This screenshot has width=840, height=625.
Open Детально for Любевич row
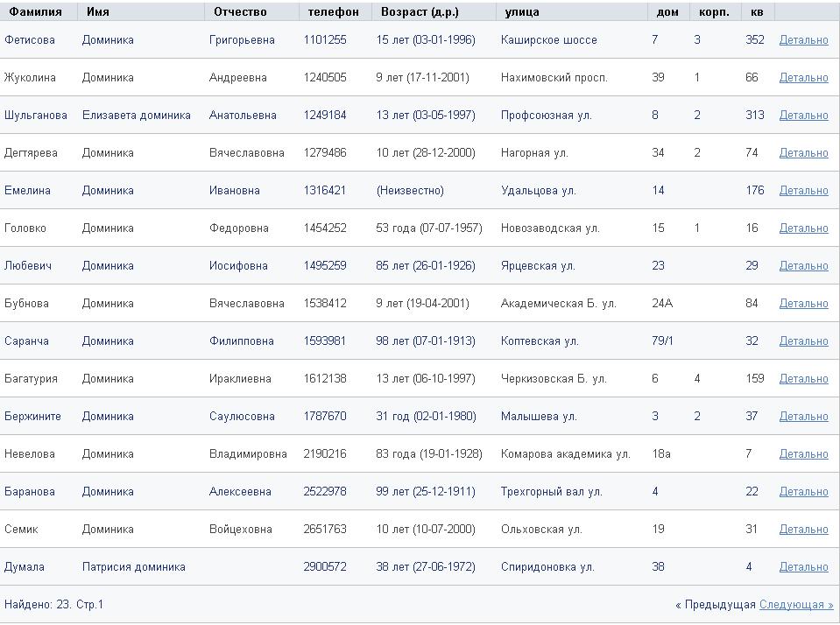click(803, 266)
